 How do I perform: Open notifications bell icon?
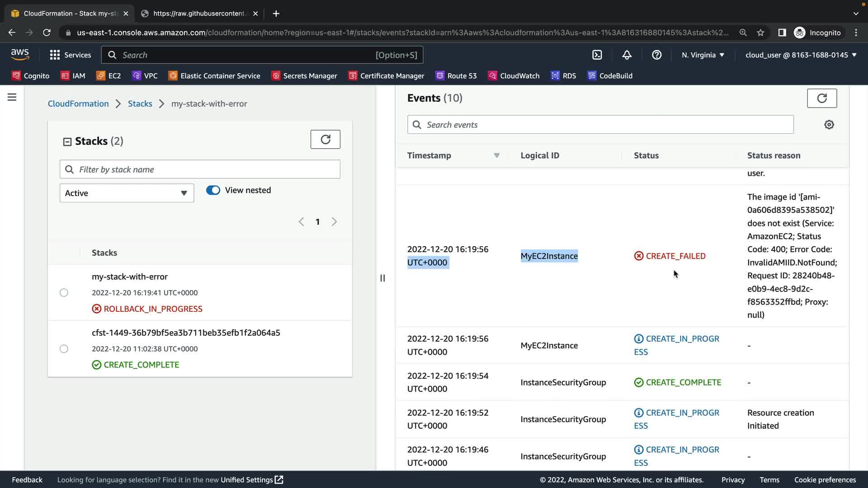pyautogui.click(x=627, y=55)
